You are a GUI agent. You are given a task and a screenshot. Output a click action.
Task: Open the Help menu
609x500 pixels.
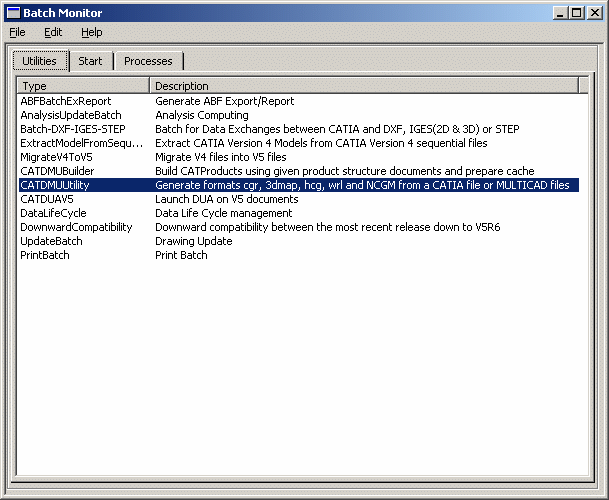[x=92, y=32]
